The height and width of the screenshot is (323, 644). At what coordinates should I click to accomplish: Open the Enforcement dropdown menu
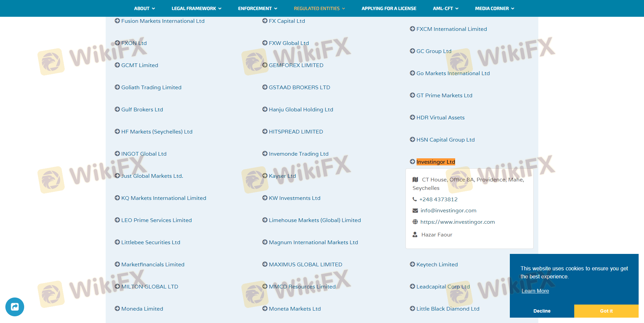[258, 8]
